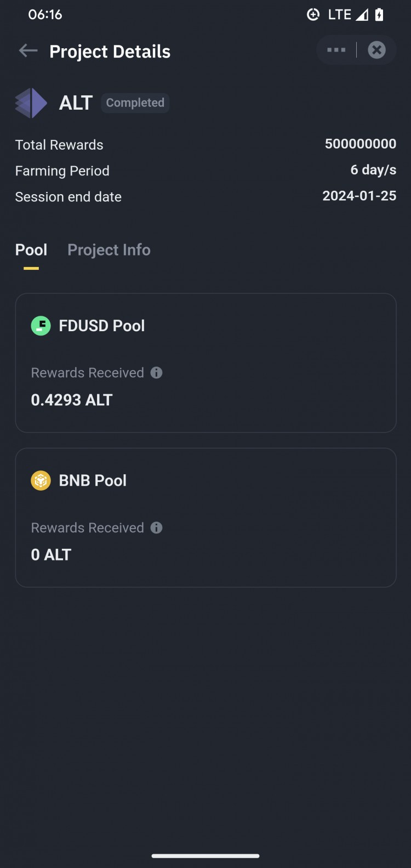
Task: Open the three-dot more options menu
Action: click(x=336, y=50)
